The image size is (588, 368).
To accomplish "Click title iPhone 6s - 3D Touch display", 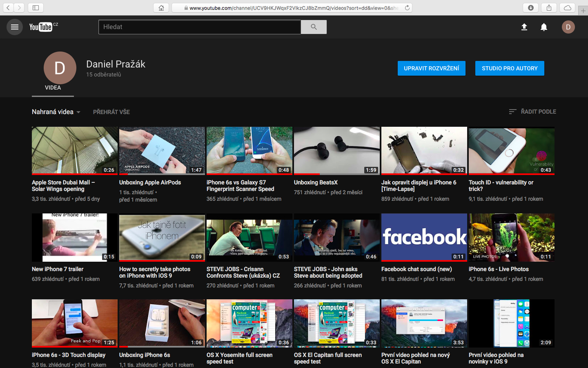I will click(x=69, y=355).
